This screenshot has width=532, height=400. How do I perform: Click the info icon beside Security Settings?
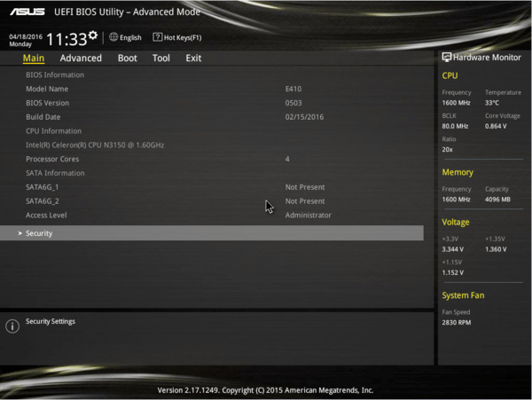12,326
